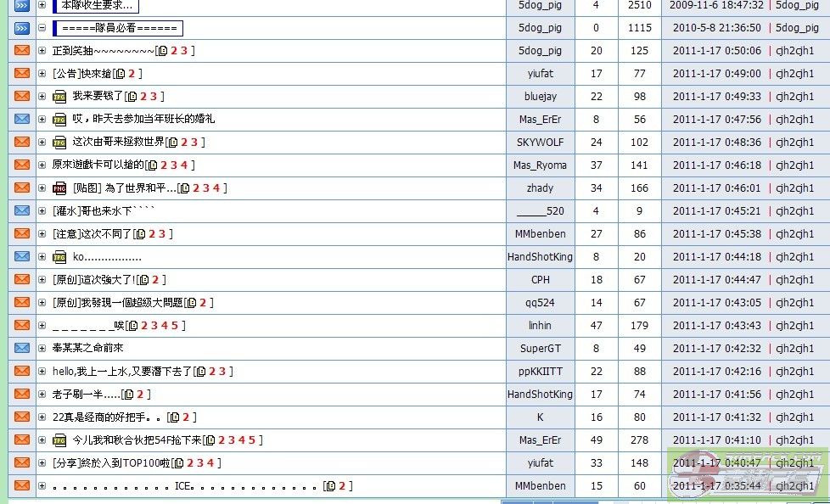This screenshot has width=830, height=504.
Task: Click the JPG icon beside 我来要钱了
Action: tap(59, 97)
